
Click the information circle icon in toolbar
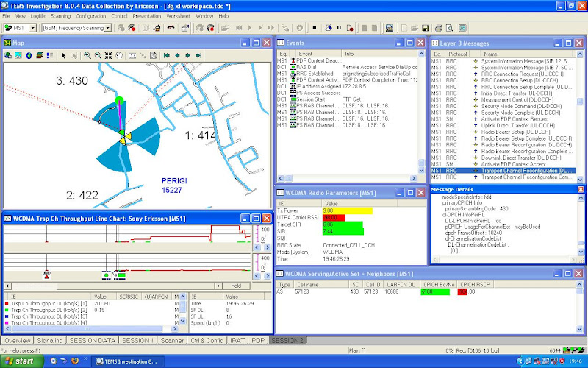[x=299, y=28]
